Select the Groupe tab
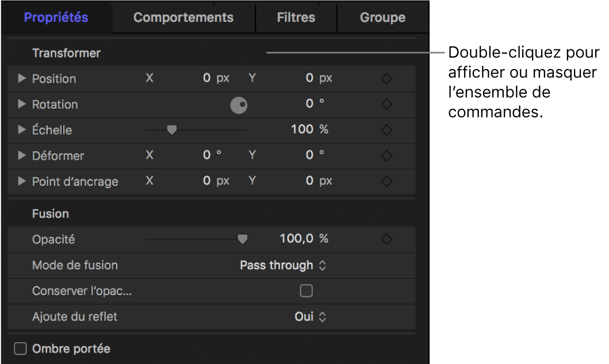The image size is (609, 364). (x=382, y=17)
